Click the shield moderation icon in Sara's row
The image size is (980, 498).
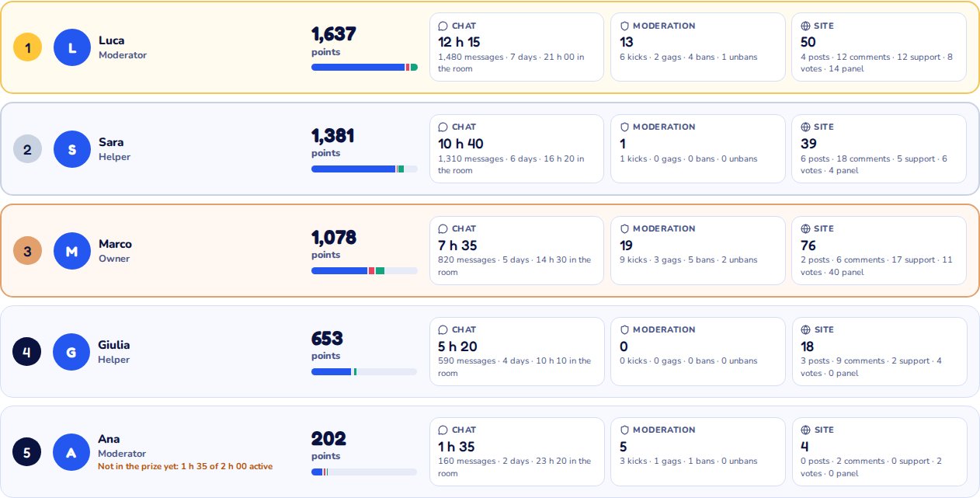point(624,127)
